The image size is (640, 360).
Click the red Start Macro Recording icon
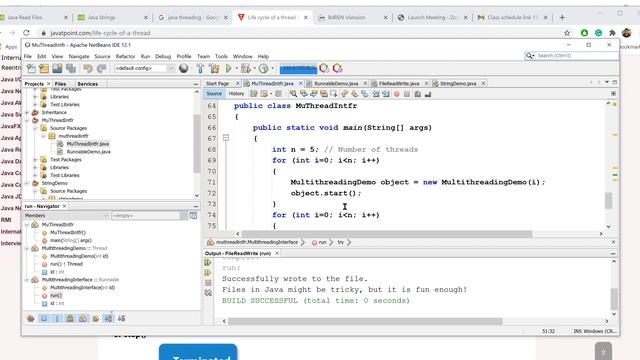pos(397,94)
